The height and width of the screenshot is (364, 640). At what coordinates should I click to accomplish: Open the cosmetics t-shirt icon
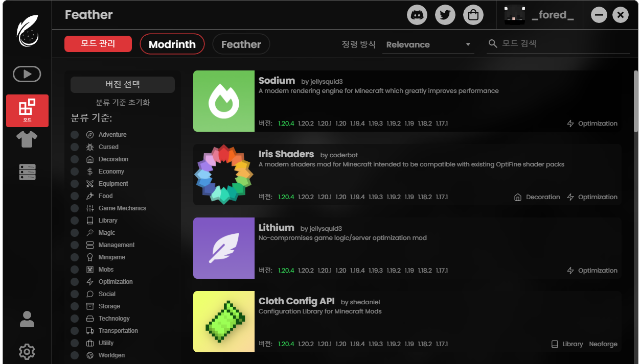(27, 139)
